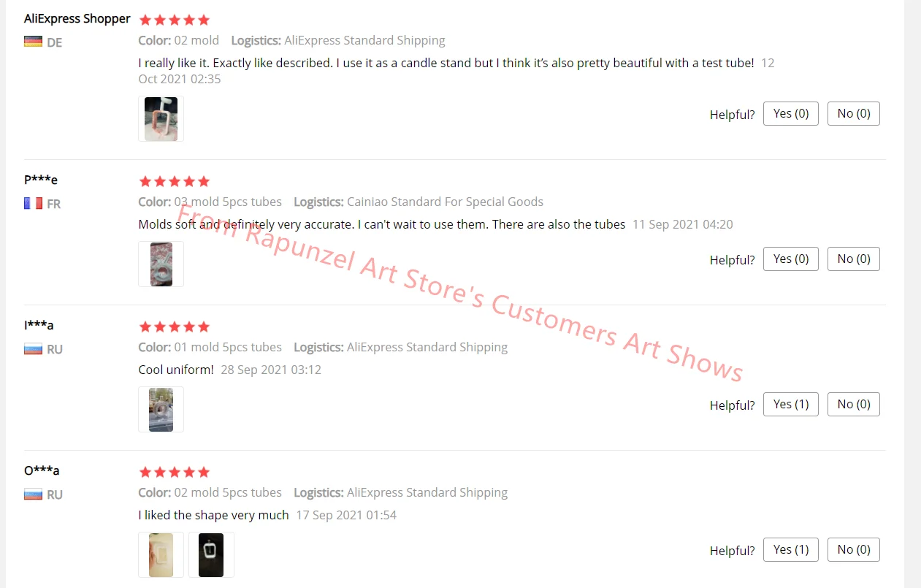Image resolution: width=921 pixels, height=588 pixels.
Task: Open O***a's first review photo
Action: click(x=161, y=554)
